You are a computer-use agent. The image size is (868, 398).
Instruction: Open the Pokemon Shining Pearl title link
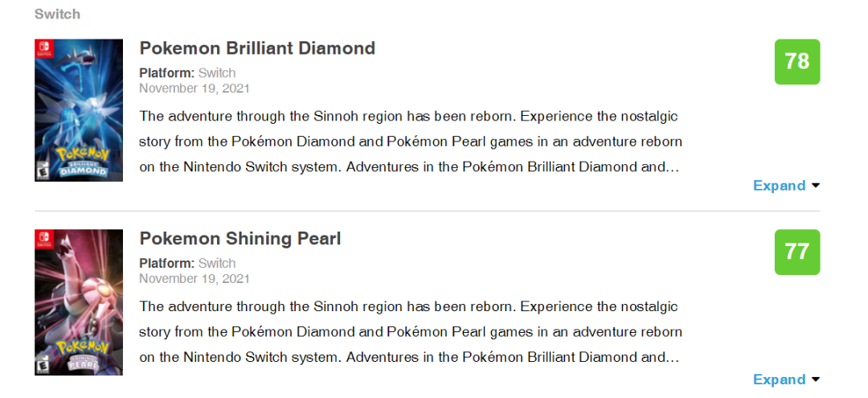point(240,239)
